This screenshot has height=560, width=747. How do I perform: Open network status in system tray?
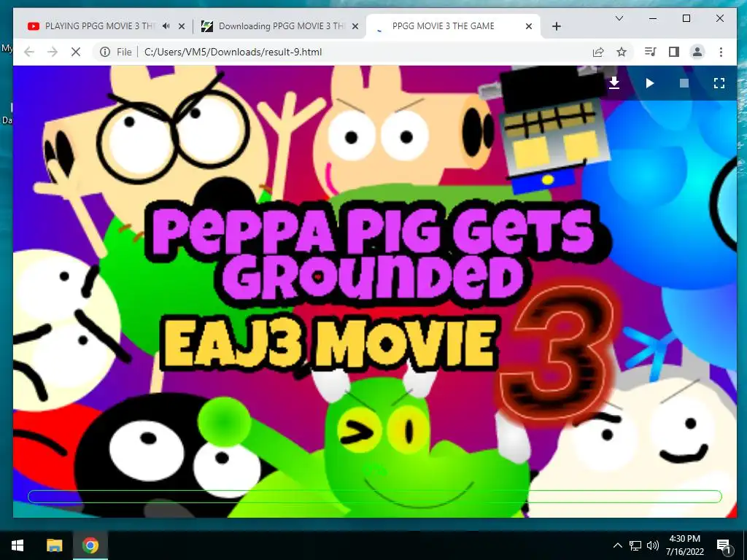pyautogui.click(x=635, y=545)
